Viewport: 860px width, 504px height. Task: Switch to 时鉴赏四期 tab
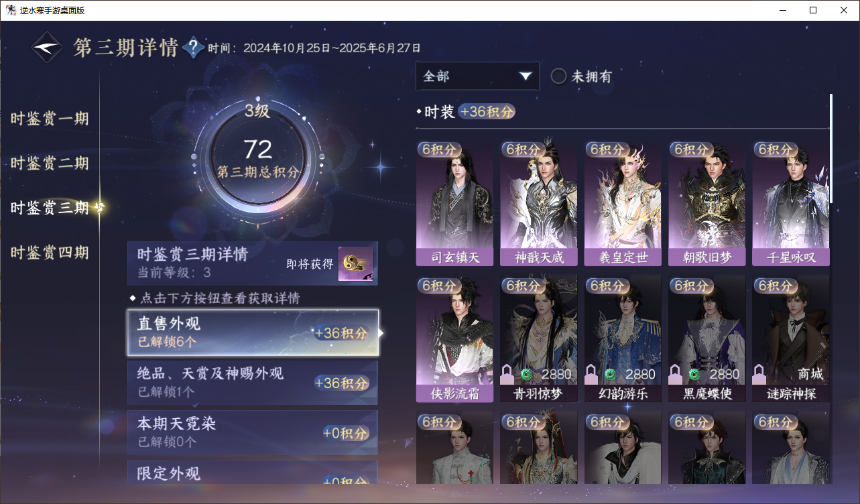click(x=50, y=253)
